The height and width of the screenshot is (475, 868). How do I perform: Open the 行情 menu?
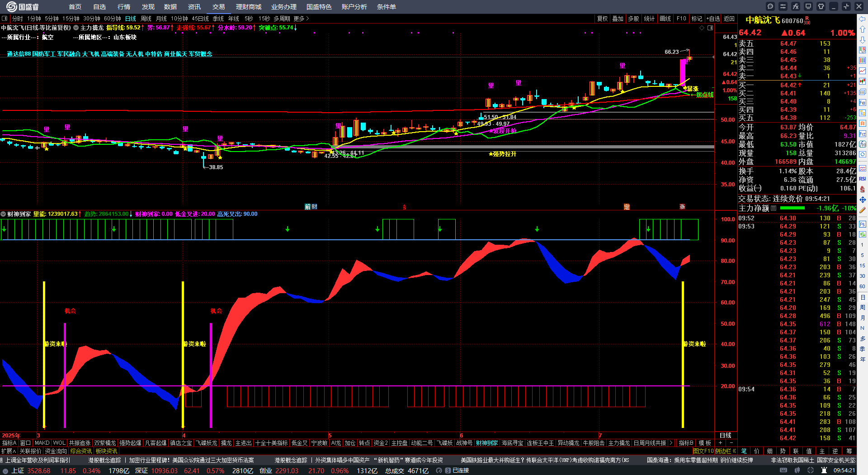click(124, 7)
